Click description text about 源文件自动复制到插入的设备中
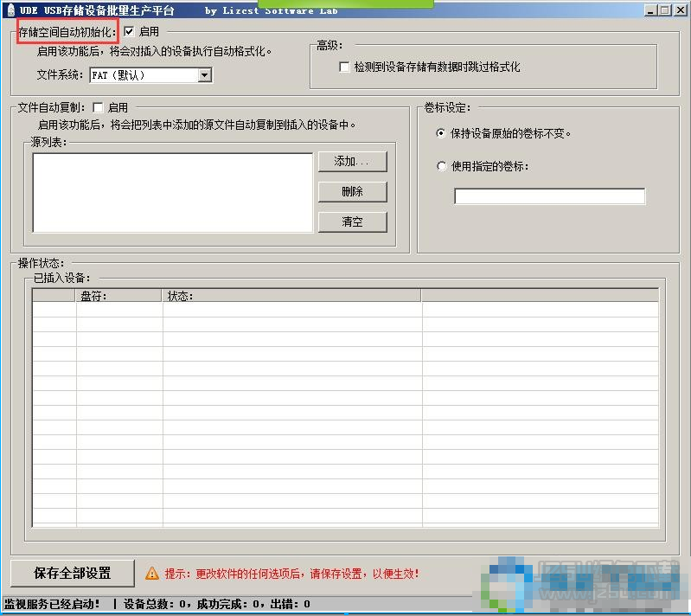 coord(196,125)
